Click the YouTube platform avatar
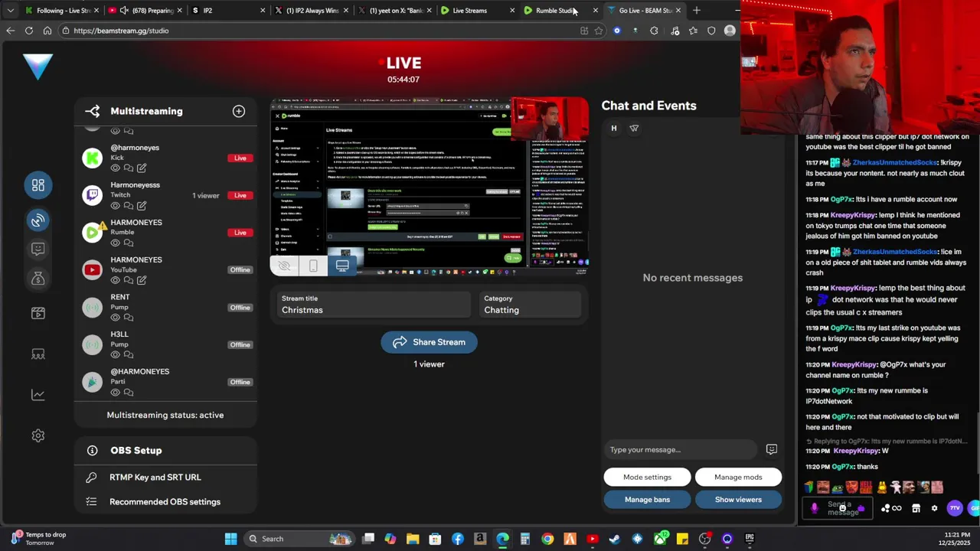 click(x=93, y=269)
